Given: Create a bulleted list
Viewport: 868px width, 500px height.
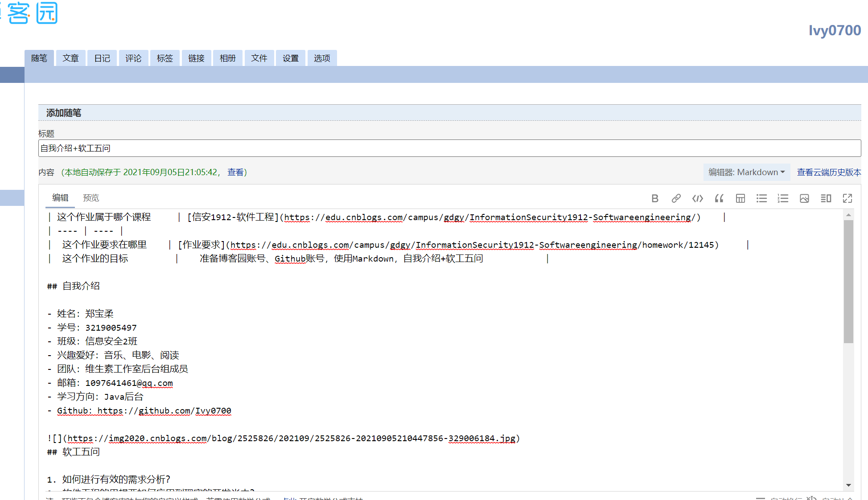Looking at the screenshot, I should [761, 199].
